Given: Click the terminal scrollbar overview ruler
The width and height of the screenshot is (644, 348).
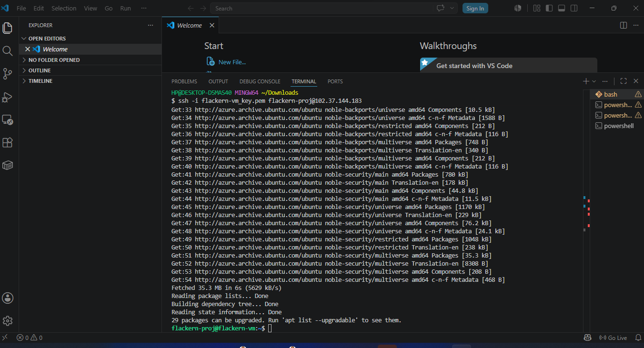Looking at the screenshot, I should (x=586, y=209).
